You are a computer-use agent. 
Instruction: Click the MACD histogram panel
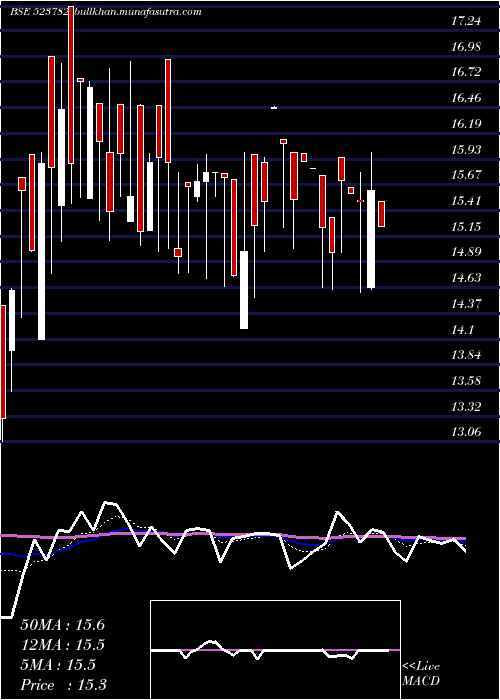pyautogui.click(x=275, y=650)
